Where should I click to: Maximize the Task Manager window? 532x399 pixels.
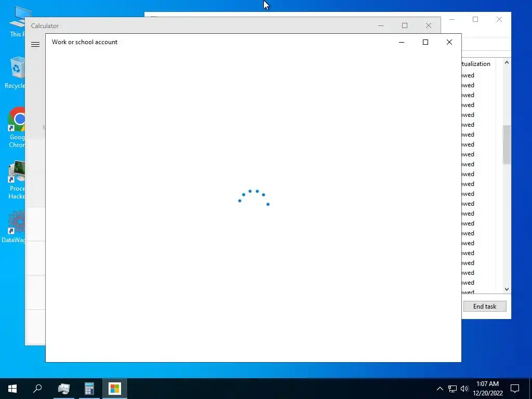[x=475, y=19]
